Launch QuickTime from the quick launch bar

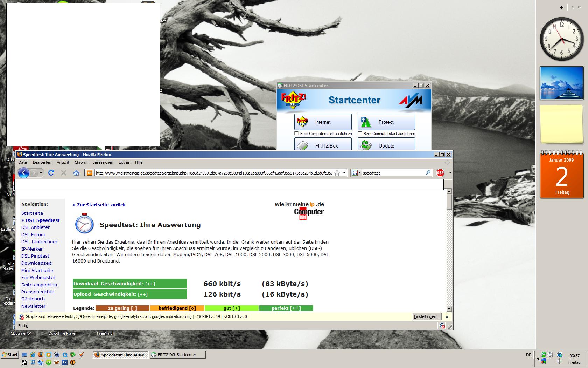[x=65, y=355]
